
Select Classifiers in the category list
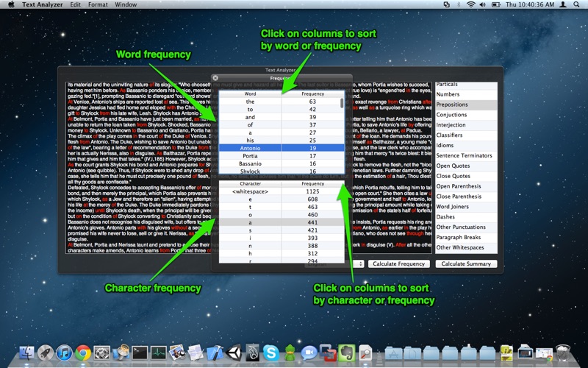(466, 135)
